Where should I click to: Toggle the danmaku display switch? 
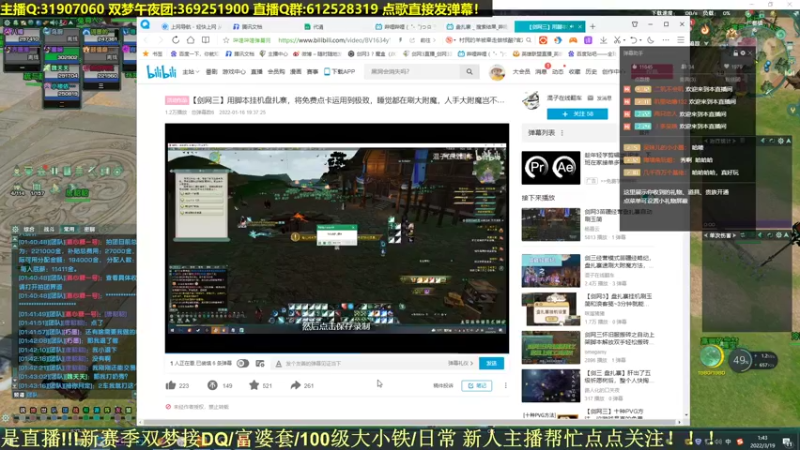[x=242, y=363]
